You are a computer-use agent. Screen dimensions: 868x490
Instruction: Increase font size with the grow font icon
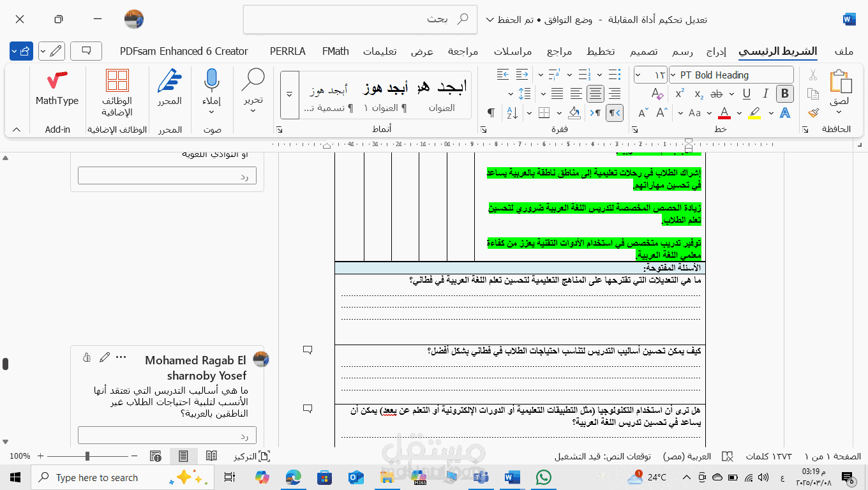tap(662, 113)
